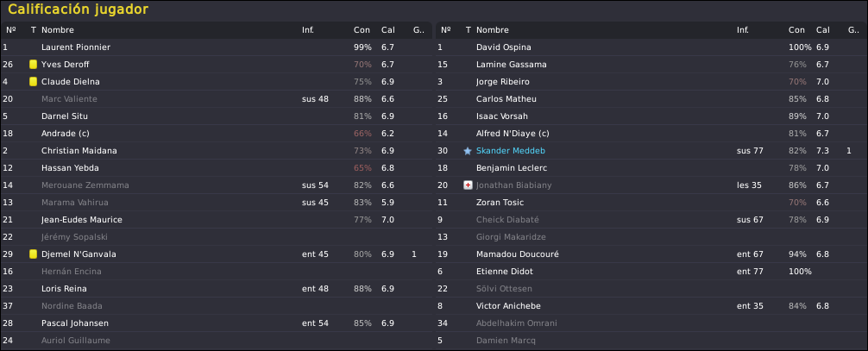Open the Andrade (c) captain entry
Viewport: 868px width, 351px height.
pyautogui.click(x=217, y=134)
